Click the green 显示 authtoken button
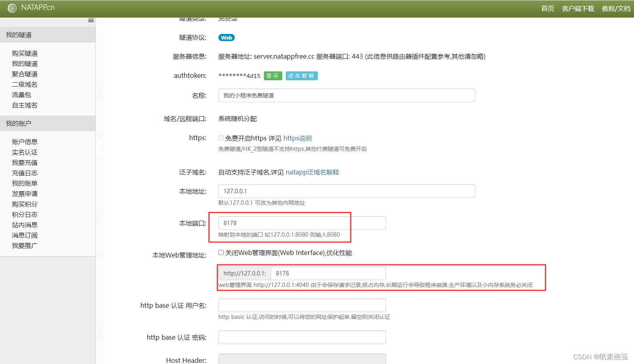Image resolution: width=634 pixels, height=364 pixels. pyautogui.click(x=273, y=76)
